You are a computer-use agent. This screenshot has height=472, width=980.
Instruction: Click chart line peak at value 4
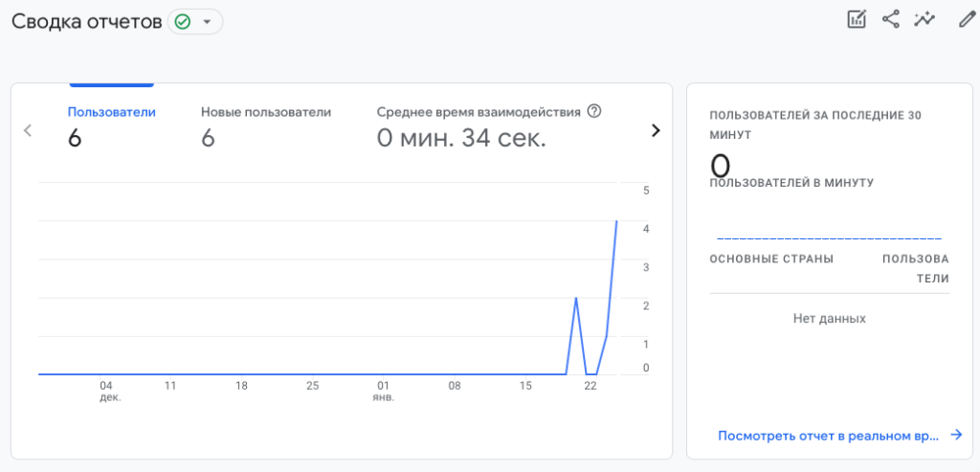tap(616, 222)
